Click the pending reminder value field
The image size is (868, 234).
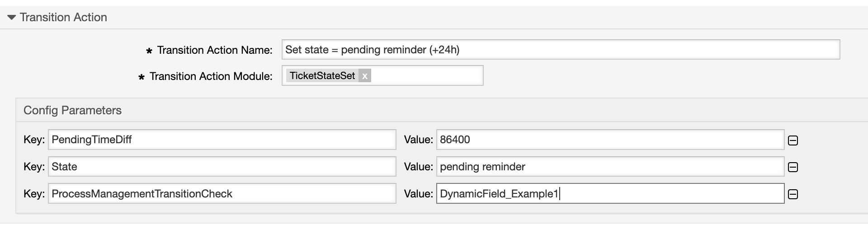(610, 167)
